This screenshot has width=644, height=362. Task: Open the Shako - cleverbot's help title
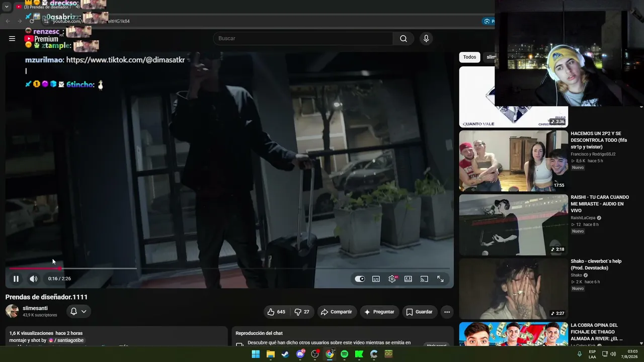pyautogui.click(x=596, y=264)
